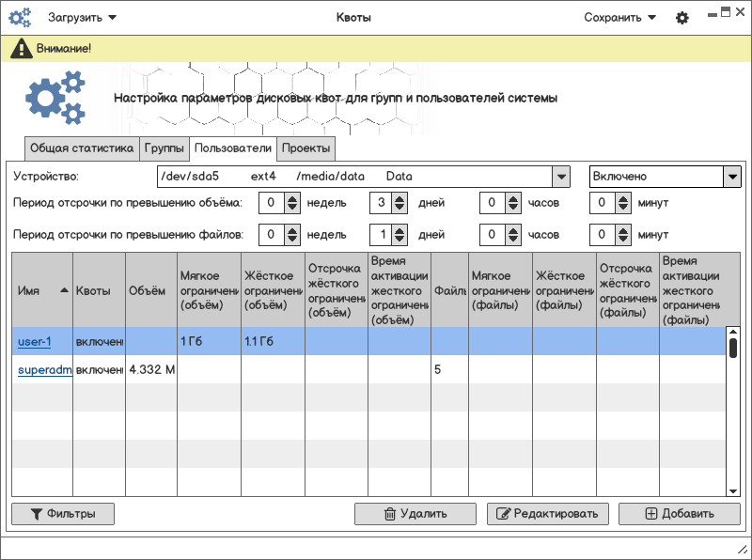Open the superadm user link
This screenshot has height=560, width=752.
tap(44, 370)
